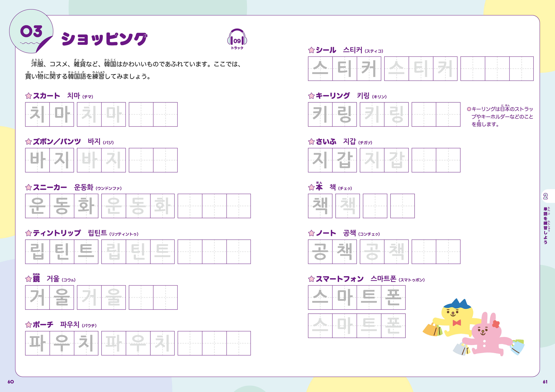Click the first empty box in 스티커 row
Image resolution: width=555 pixels, height=392 pixels.
tap(473, 69)
